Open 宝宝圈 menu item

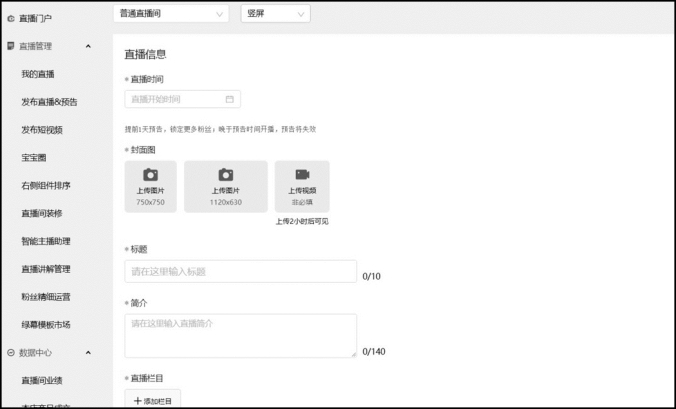[x=34, y=158]
